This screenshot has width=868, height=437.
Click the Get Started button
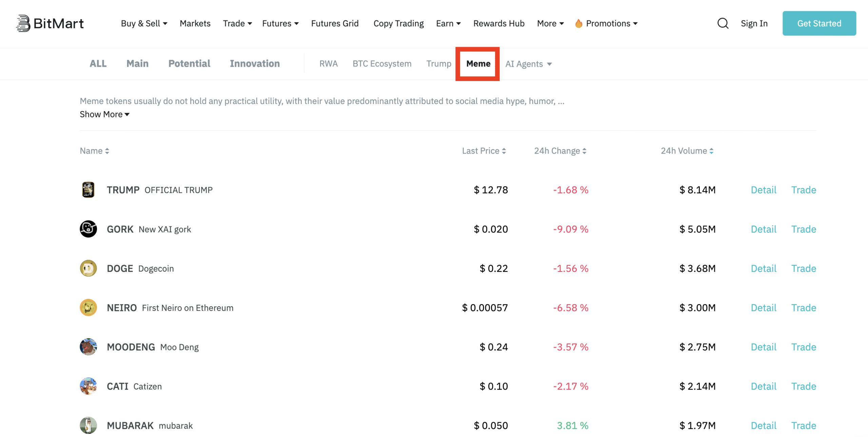(x=819, y=23)
